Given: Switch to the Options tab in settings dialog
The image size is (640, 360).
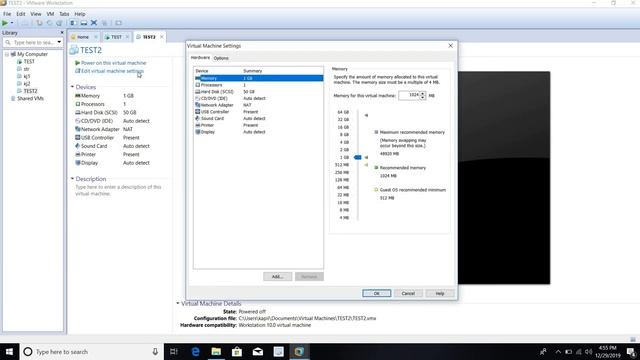Looking at the screenshot, I should coord(221,58).
